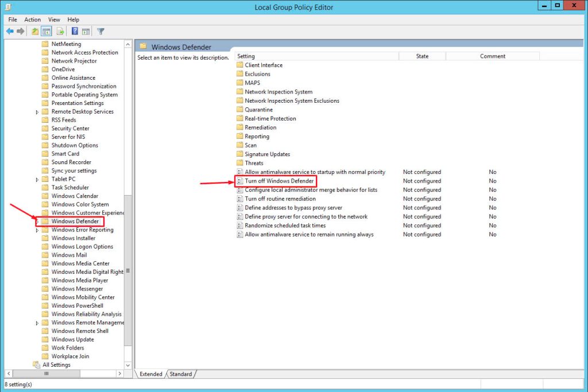Click the Exclusions folder icon
Viewport: 588px width, 392px height.
pyautogui.click(x=240, y=74)
